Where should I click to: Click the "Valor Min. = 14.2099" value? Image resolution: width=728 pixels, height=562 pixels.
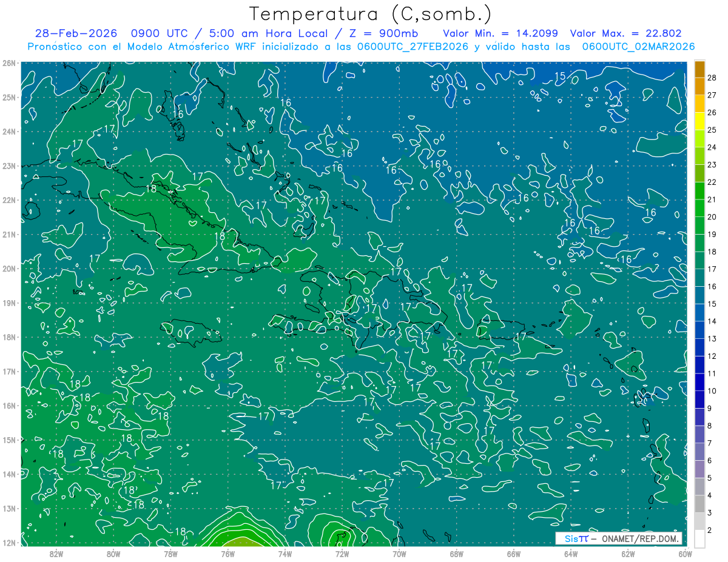[x=500, y=34]
